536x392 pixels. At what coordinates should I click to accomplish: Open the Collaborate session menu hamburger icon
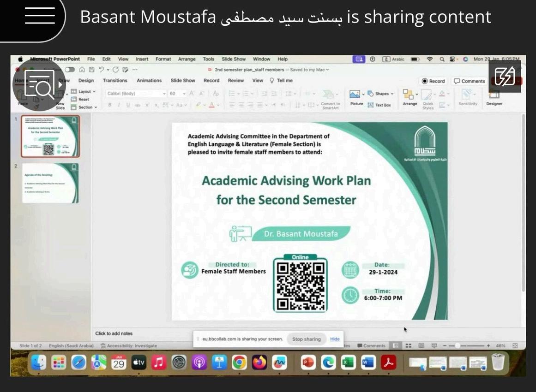click(x=40, y=15)
